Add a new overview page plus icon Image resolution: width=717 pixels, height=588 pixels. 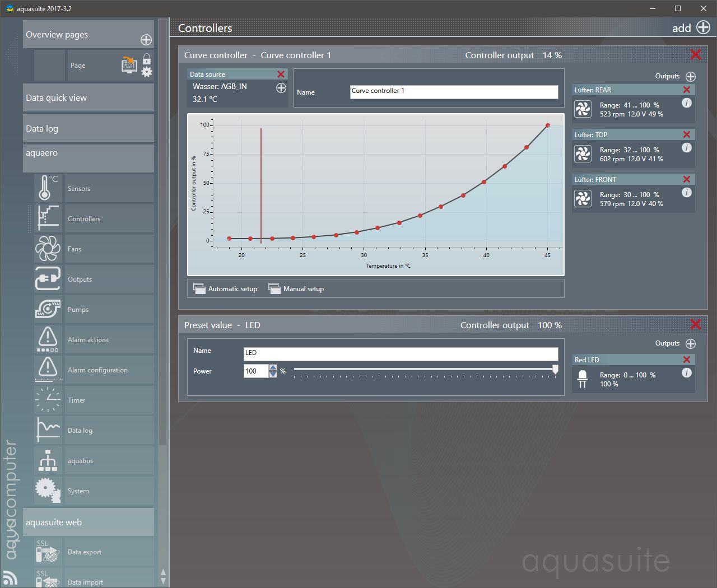pyautogui.click(x=146, y=40)
